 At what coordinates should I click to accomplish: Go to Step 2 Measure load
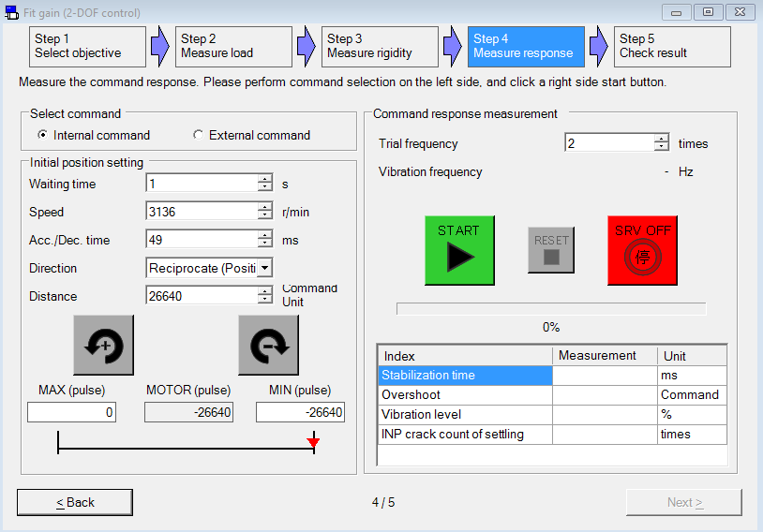coord(233,46)
